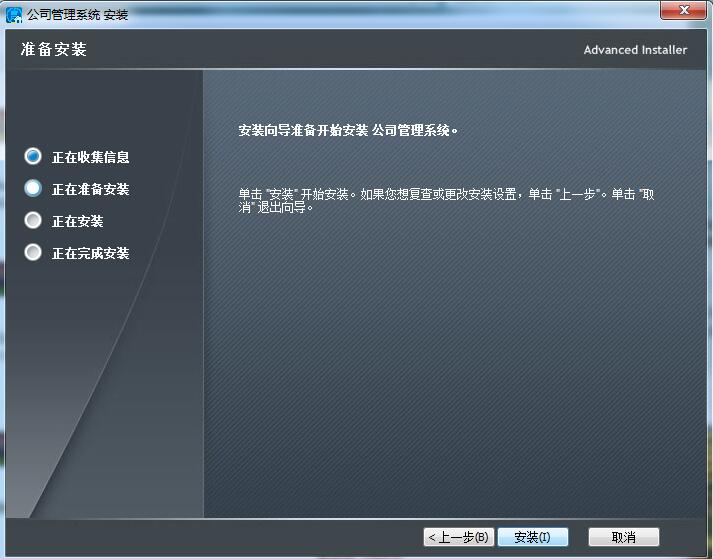
Task: Click the installer icon in the title bar
Action: coord(14,14)
